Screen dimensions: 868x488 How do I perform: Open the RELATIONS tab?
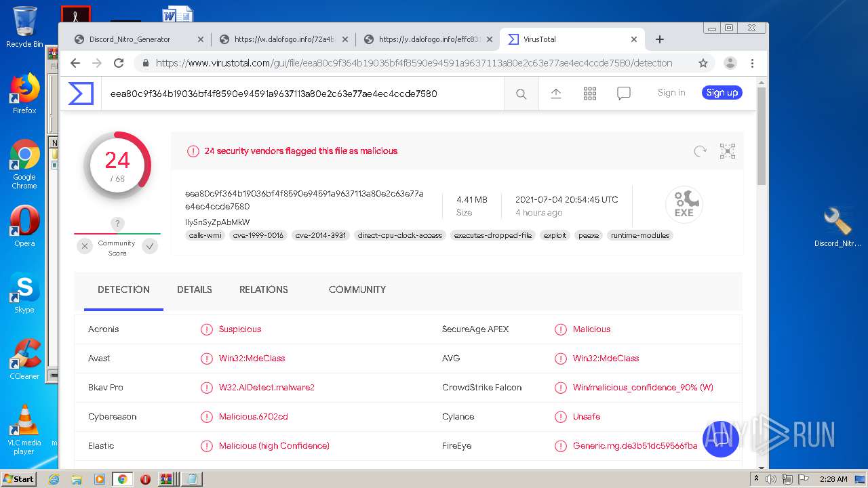coord(264,289)
